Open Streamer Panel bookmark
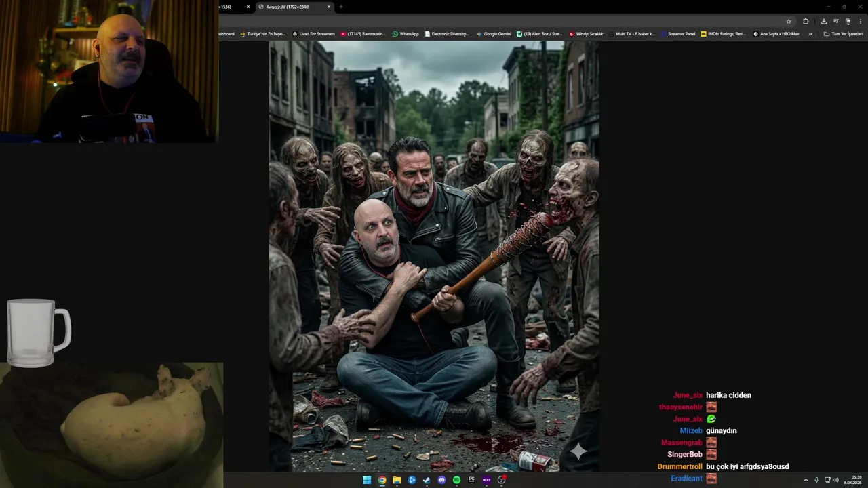 pyautogui.click(x=678, y=33)
